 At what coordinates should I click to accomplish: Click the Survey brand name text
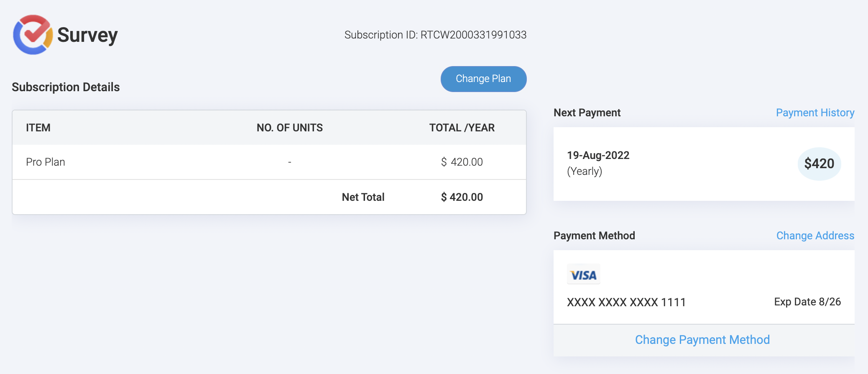click(87, 35)
